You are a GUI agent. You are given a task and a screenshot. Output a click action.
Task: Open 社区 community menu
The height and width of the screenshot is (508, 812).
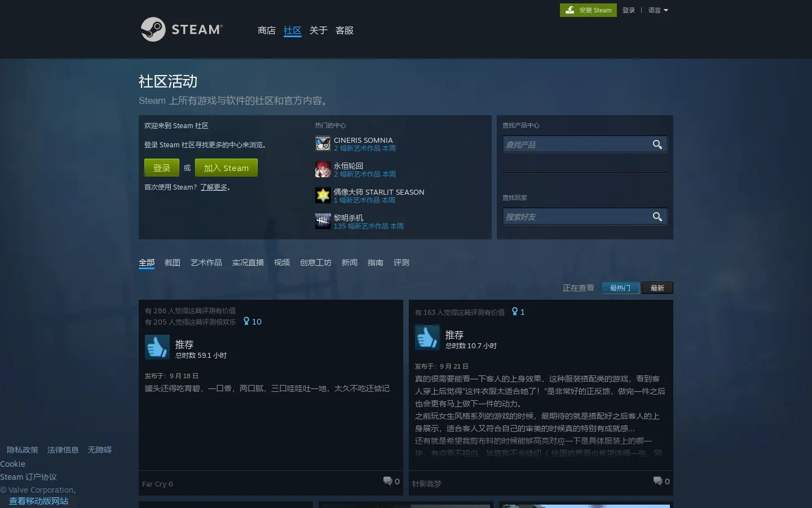pos(292,30)
